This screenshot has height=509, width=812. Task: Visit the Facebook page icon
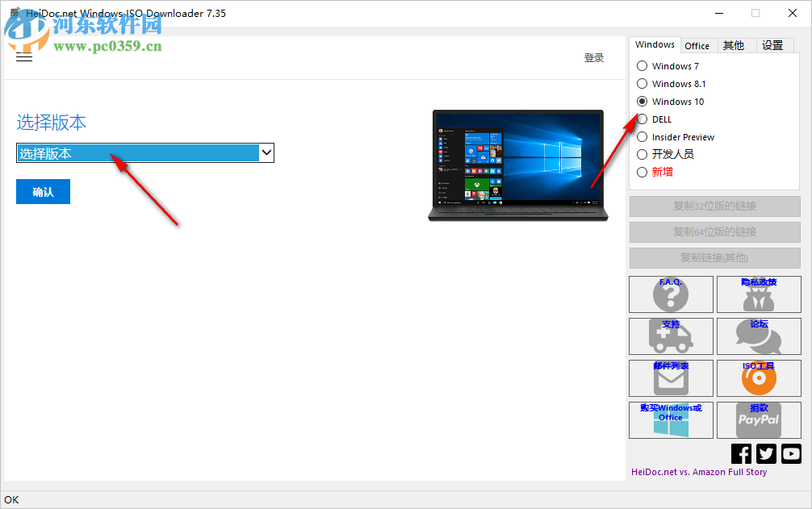click(741, 453)
